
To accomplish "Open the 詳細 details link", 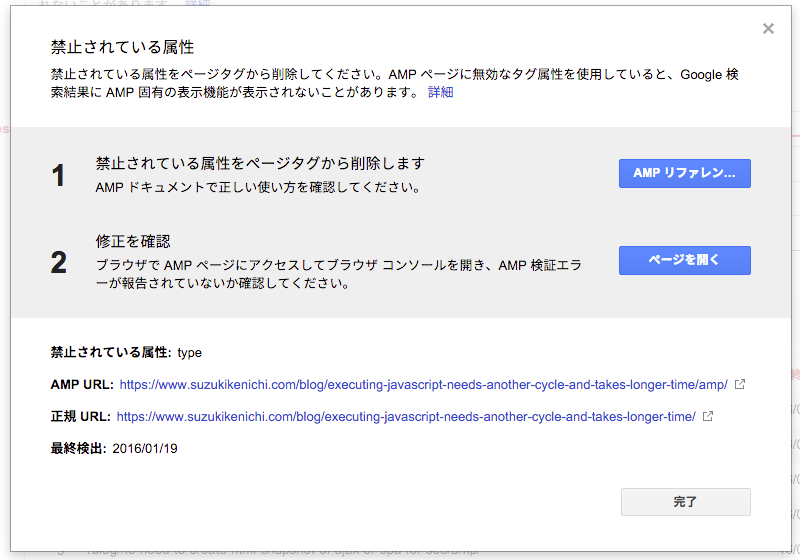I will [x=440, y=92].
